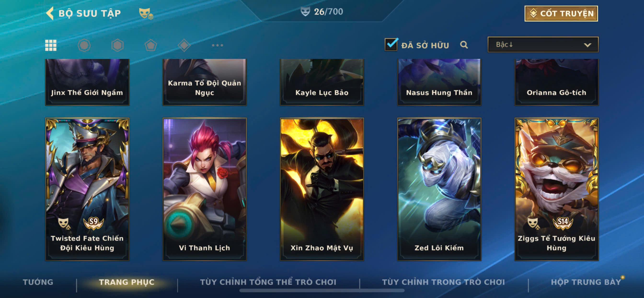
Task: Click the Cốt Truyện button
Action: [561, 13]
